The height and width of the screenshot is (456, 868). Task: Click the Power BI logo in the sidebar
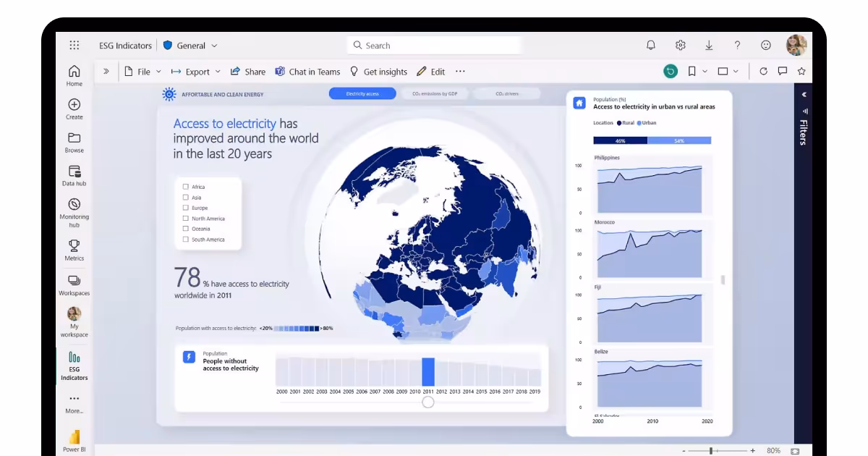click(75, 441)
